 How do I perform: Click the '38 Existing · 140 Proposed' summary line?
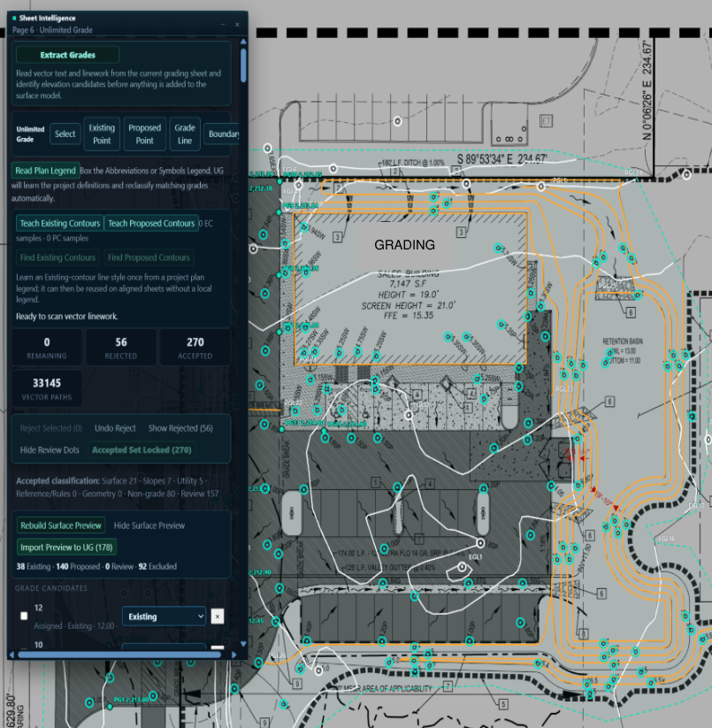point(96,566)
